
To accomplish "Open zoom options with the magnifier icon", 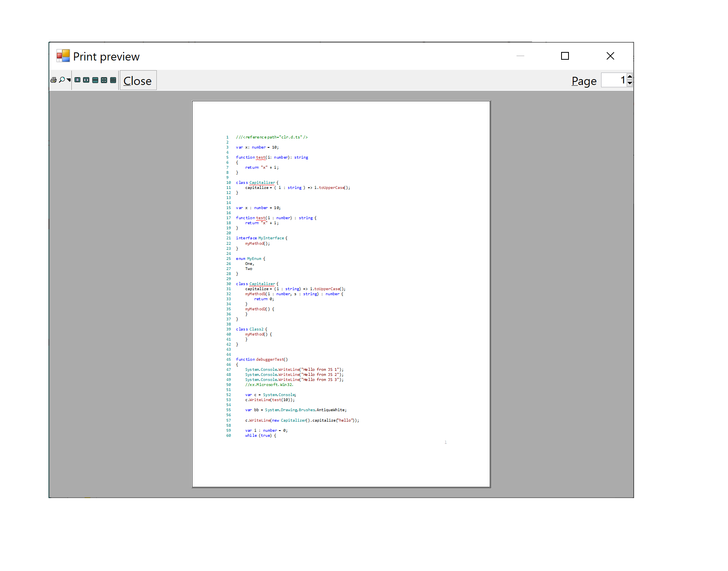I will [62, 80].
